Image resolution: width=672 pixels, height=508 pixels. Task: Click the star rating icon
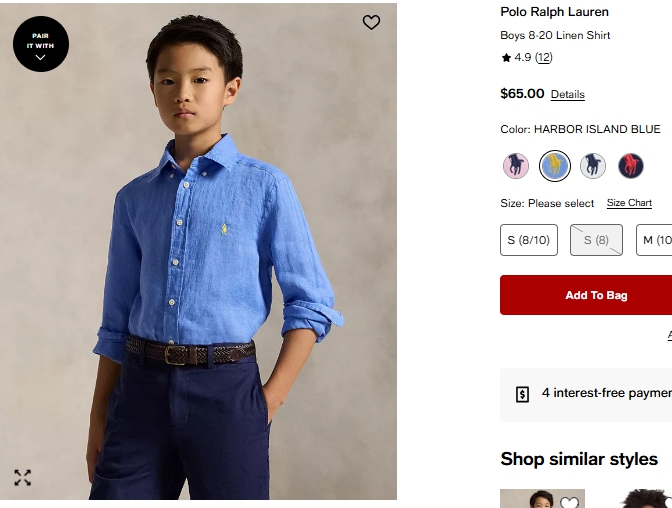[506, 58]
